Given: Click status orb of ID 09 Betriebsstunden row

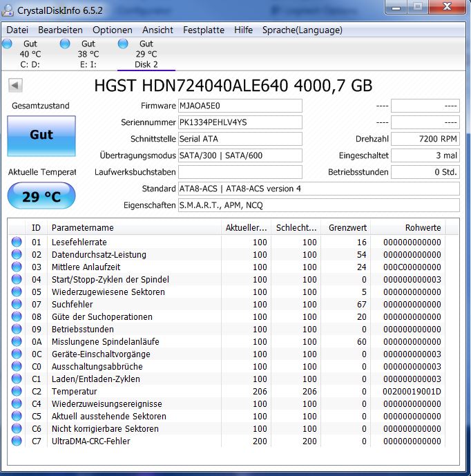Looking at the screenshot, I should (x=17, y=329).
